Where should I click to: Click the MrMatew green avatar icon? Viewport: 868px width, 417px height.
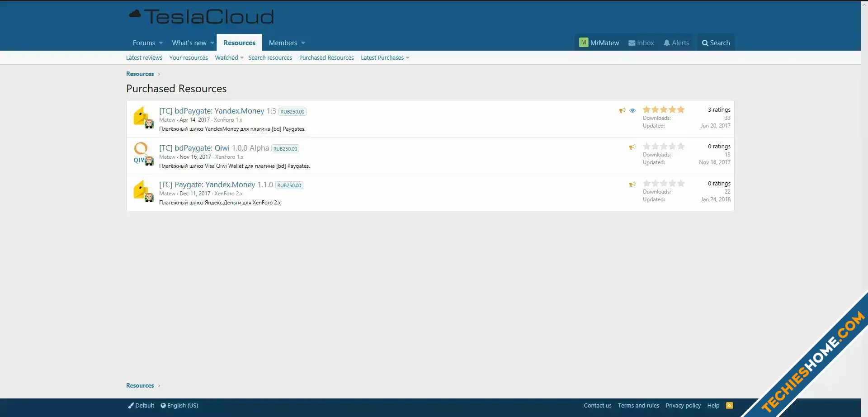pos(584,43)
